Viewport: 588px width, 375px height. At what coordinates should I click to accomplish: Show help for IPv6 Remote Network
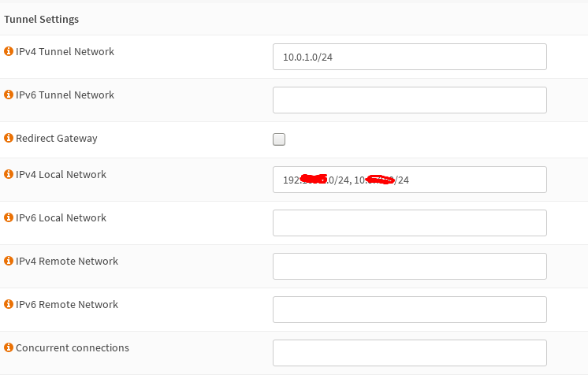[9, 305]
